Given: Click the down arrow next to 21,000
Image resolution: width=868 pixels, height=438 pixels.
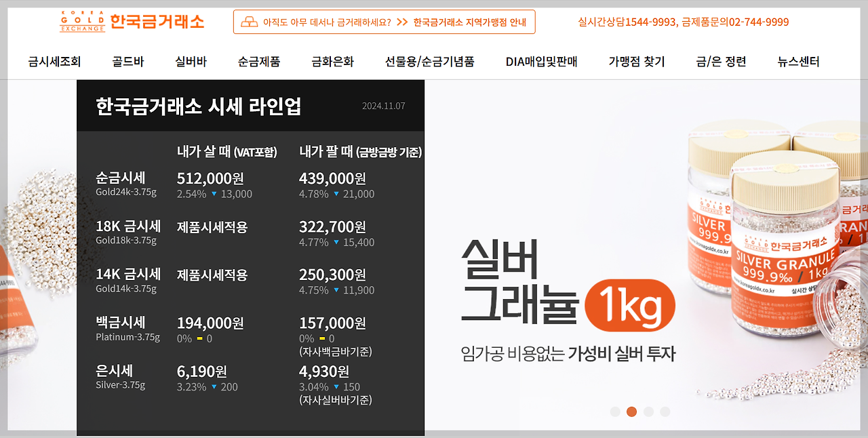Looking at the screenshot, I should (336, 194).
